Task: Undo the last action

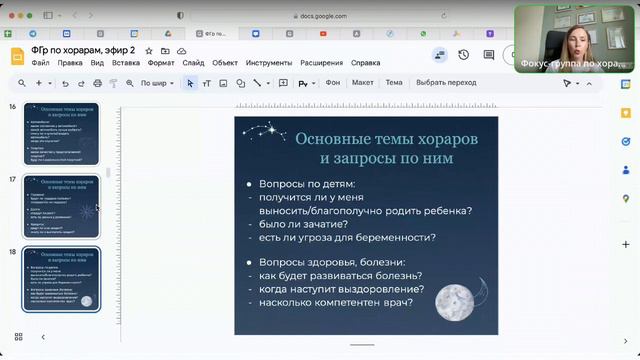Action: 65,83
